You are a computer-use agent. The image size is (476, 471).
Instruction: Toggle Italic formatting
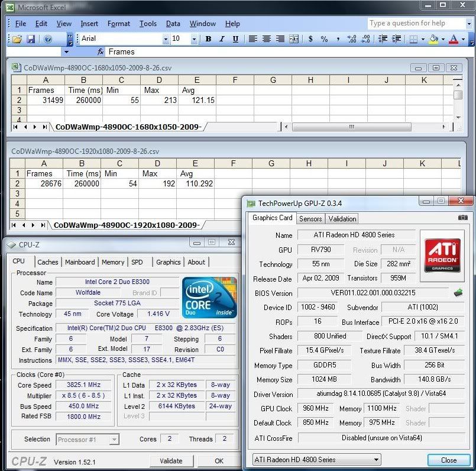222,39
